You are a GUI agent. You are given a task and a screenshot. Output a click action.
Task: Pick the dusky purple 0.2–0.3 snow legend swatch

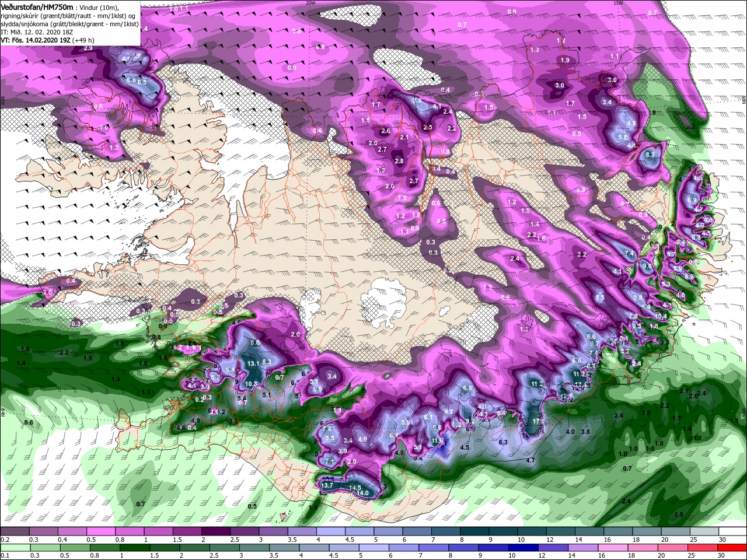click(15, 531)
